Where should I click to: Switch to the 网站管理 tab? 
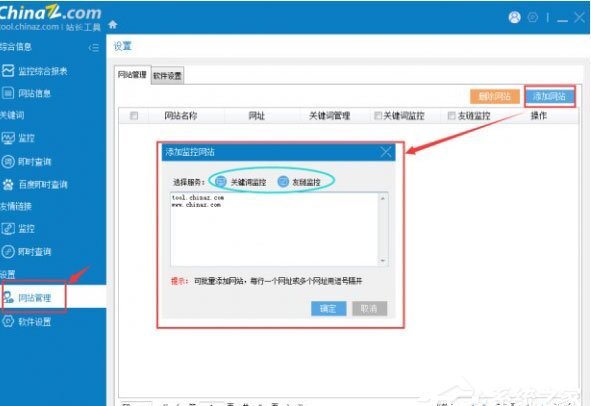132,75
